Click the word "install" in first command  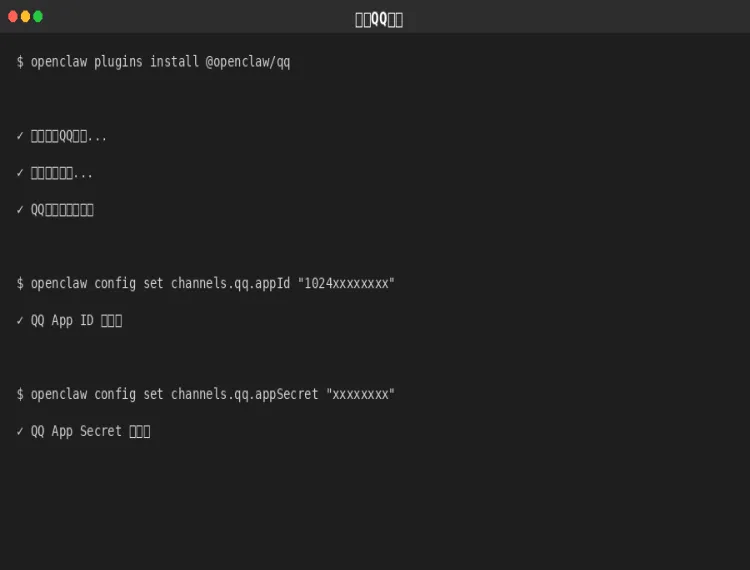(x=174, y=62)
